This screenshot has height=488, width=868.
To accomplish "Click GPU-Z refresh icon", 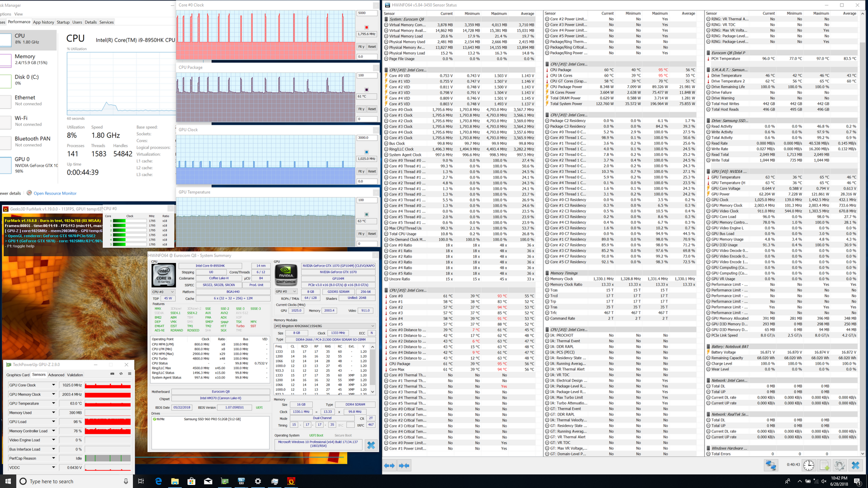I will point(121,374).
